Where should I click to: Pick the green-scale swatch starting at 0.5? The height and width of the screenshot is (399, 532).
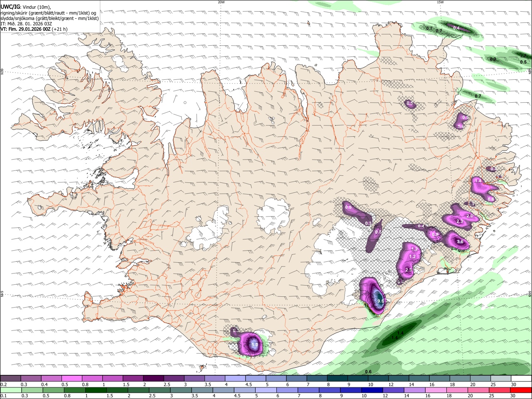(x=53, y=390)
